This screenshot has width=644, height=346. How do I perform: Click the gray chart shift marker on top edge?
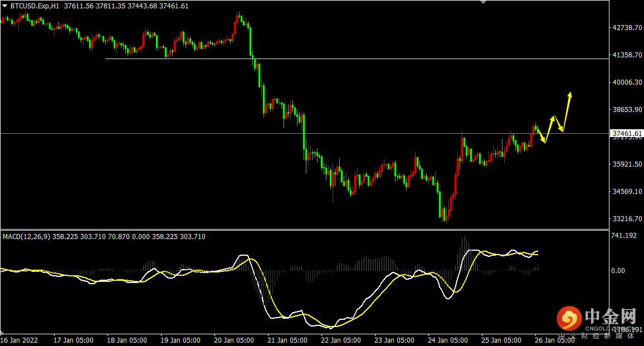pyautogui.click(x=484, y=2)
